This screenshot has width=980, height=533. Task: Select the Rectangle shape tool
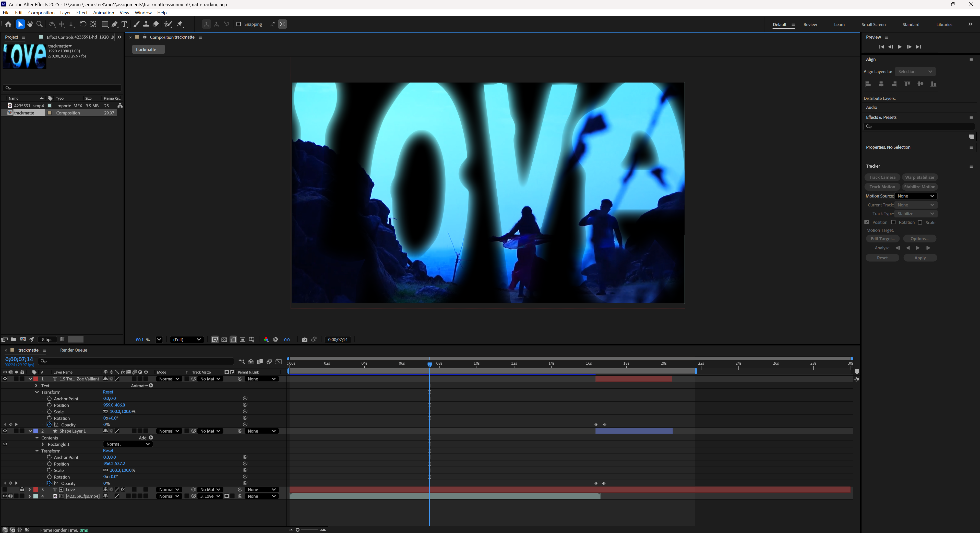(105, 24)
